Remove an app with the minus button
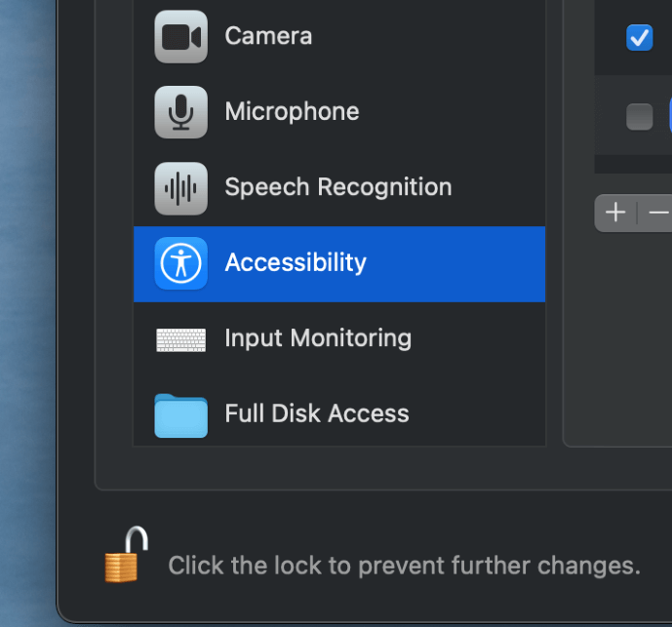The image size is (672, 627). pos(658,213)
